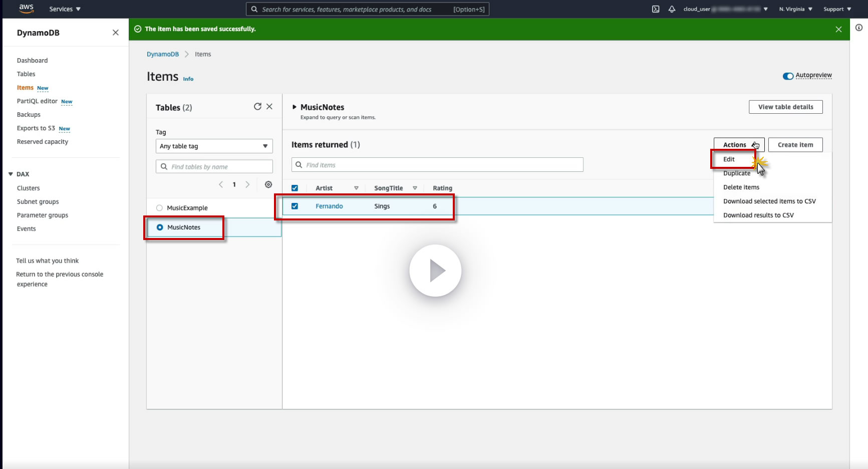
Task: Click the Create item button
Action: click(795, 145)
